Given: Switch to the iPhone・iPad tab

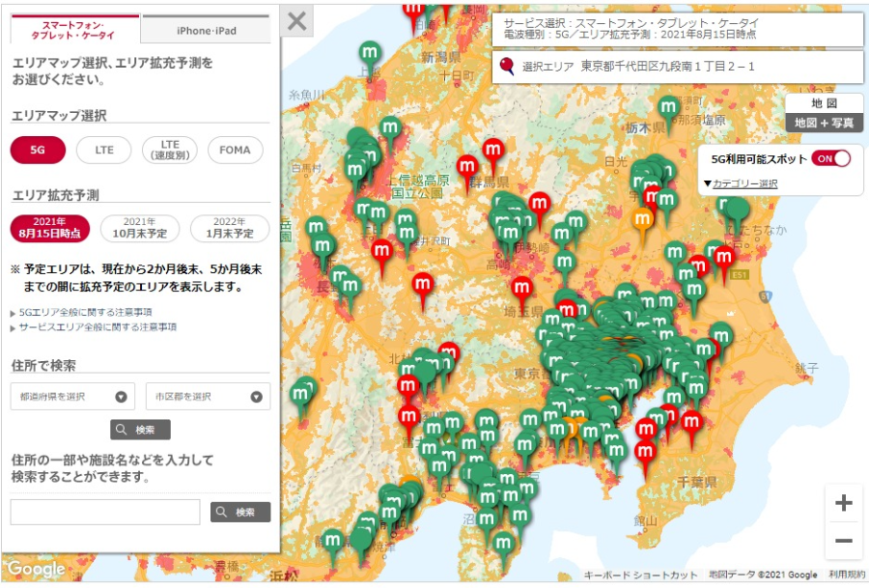Looking at the screenshot, I should coord(207,31).
